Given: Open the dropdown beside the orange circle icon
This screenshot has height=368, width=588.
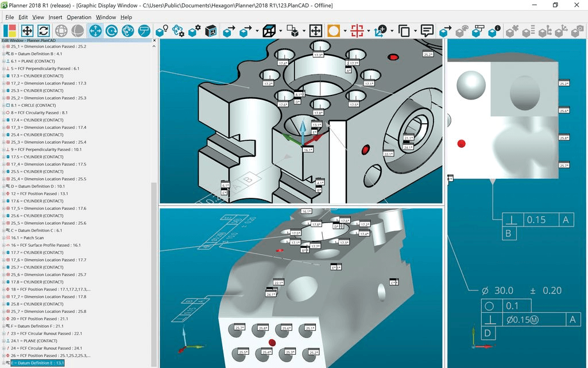Looking at the screenshot, I should tap(345, 31).
